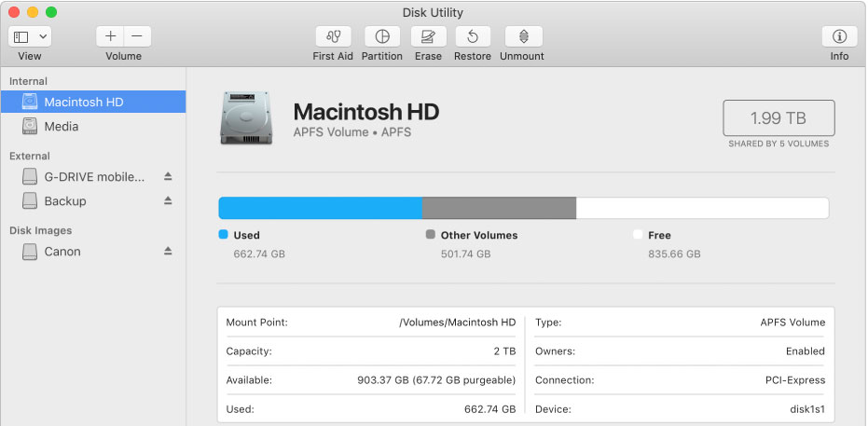Eject the Backup disk
This screenshot has width=868, height=426.
168,200
